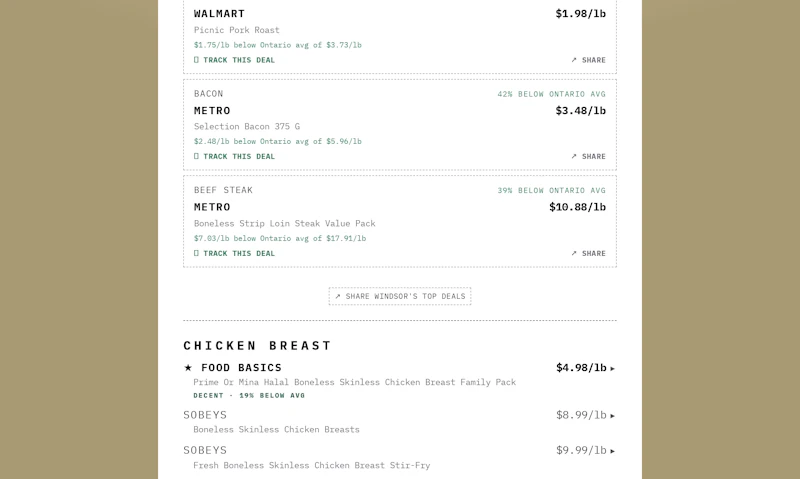Share the Metro bacon deal
This screenshot has width=800, height=479.
coord(588,156)
